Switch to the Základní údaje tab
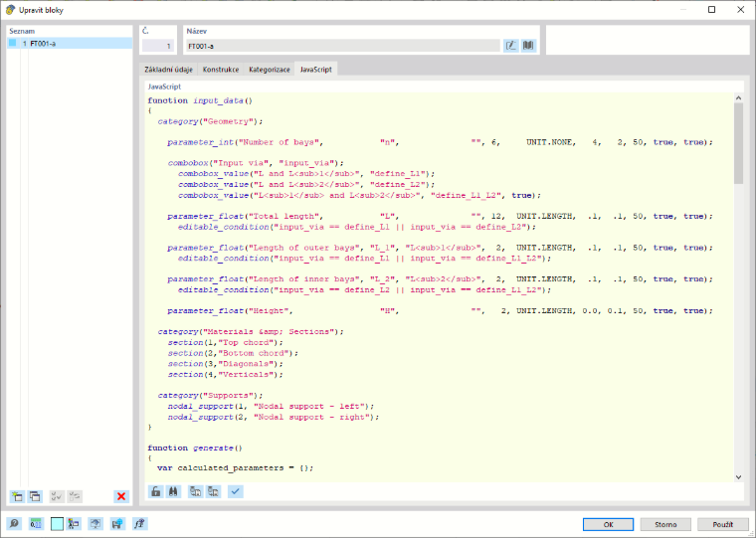 168,70
